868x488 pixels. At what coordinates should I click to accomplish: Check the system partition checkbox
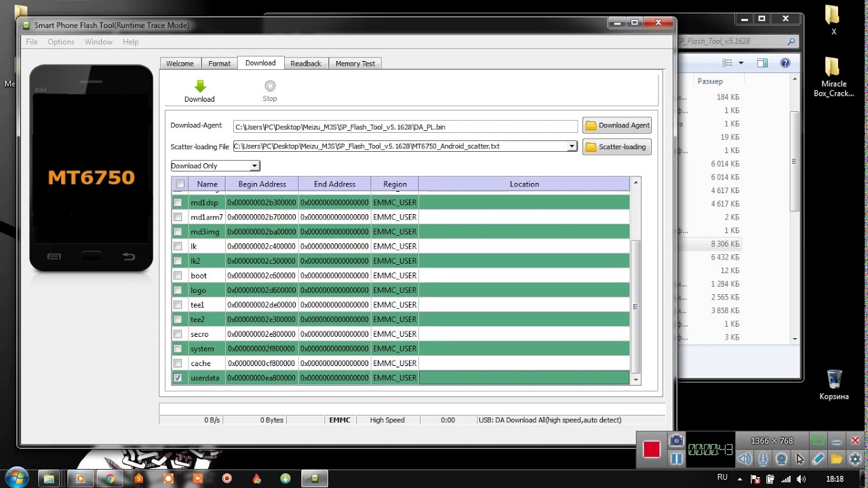pyautogui.click(x=178, y=348)
